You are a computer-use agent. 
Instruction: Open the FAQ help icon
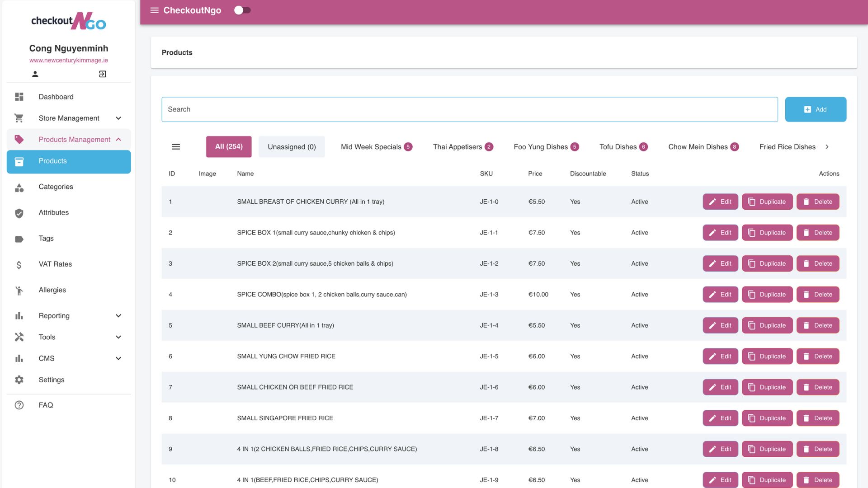pos(19,405)
